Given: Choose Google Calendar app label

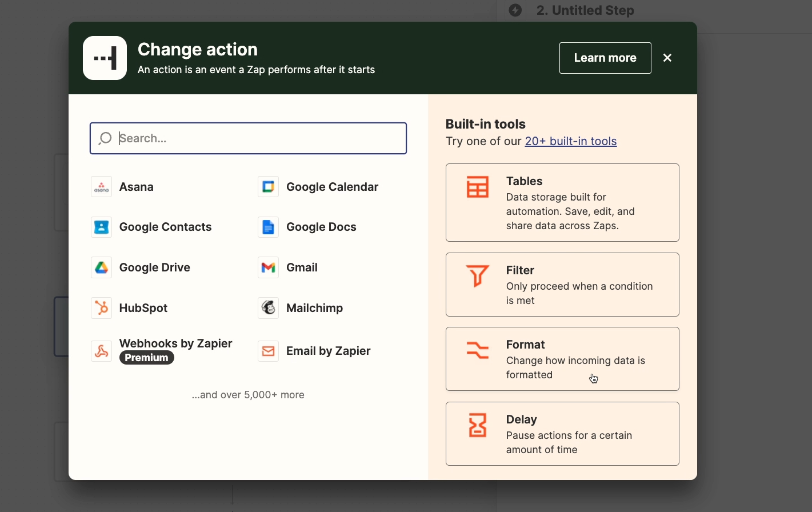Looking at the screenshot, I should click(x=332, y=187).
